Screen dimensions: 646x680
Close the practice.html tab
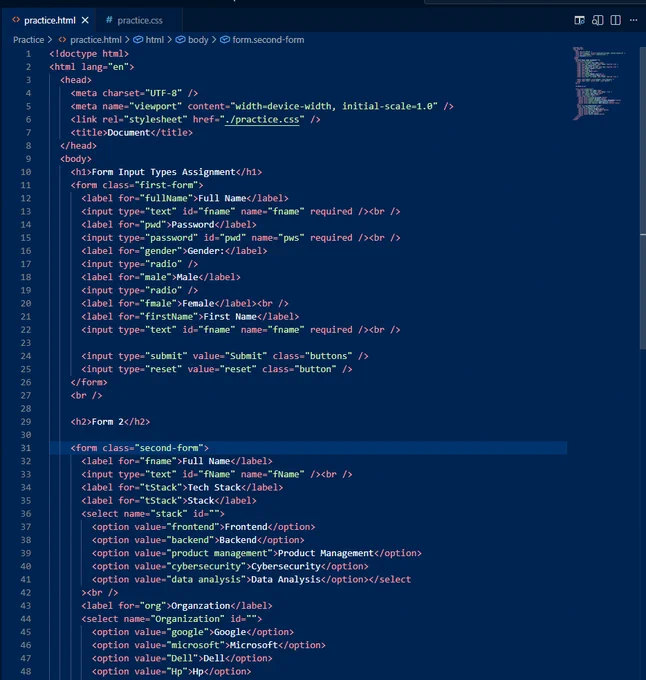coord(85,20)
